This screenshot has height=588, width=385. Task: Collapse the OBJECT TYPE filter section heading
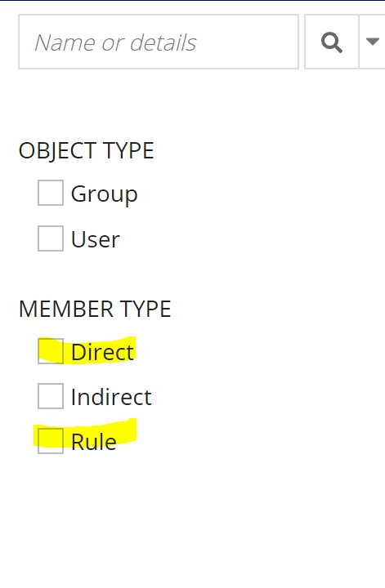point(87,151)
